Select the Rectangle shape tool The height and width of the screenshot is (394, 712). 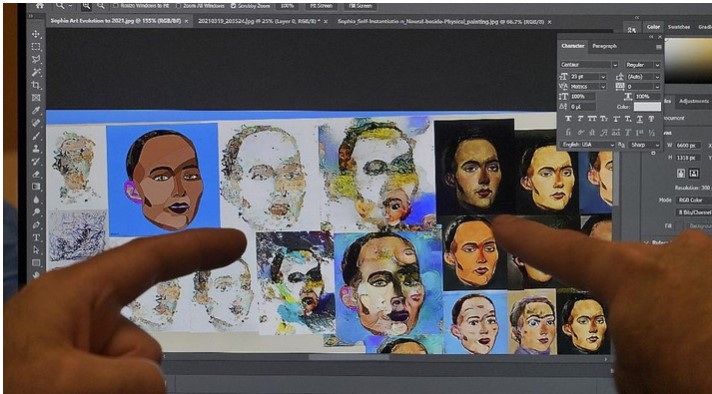[36, 263]
